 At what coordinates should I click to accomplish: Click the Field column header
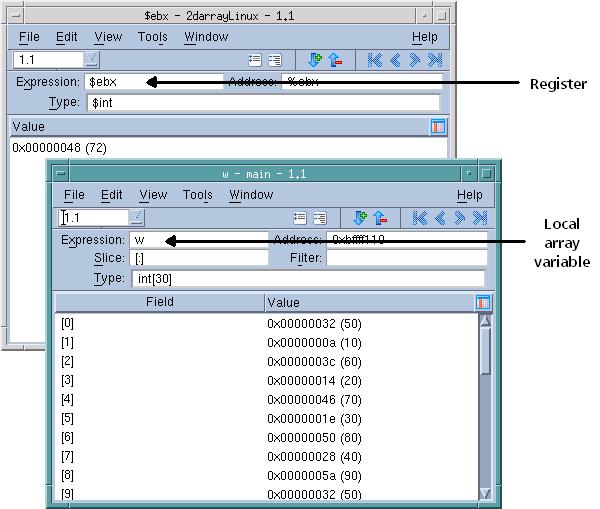160,302
